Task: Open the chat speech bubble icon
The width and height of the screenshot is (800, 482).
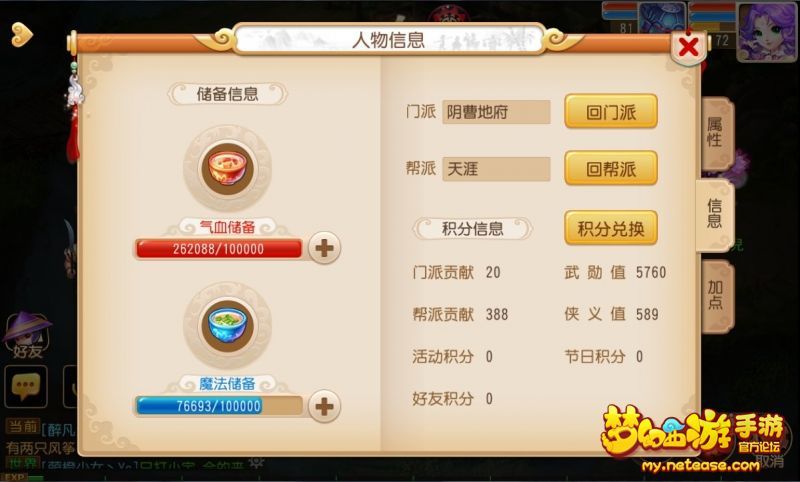Action: click(26, 387)
